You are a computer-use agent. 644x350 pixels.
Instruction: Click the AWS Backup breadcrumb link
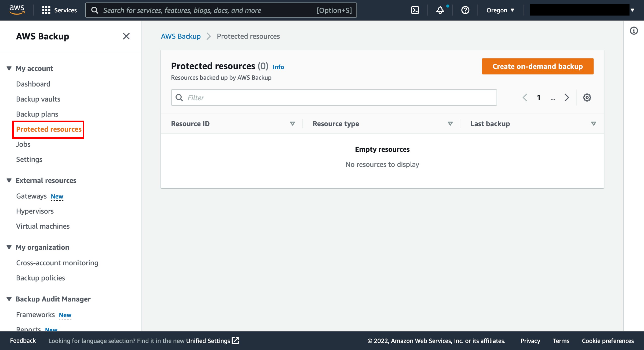point(181,36)
